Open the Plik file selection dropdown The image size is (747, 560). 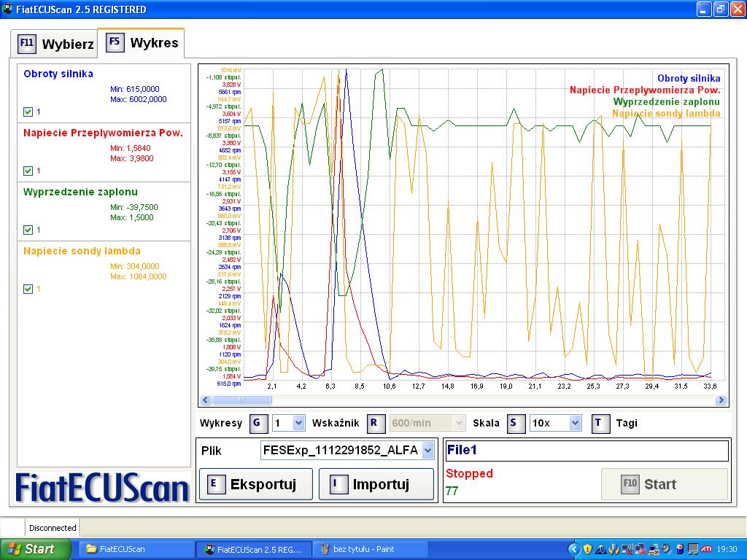coord(427,451)
